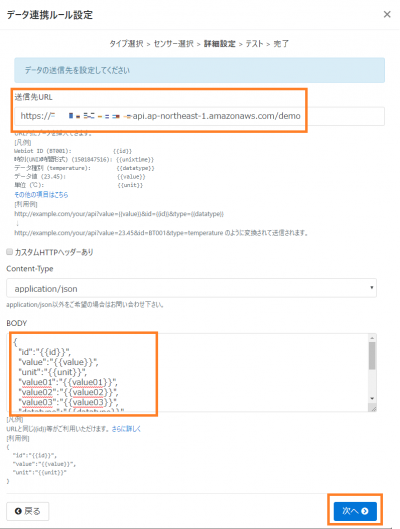Select the センサー選択 breadcrumb step
400x529 pixels.
point(174,44)
